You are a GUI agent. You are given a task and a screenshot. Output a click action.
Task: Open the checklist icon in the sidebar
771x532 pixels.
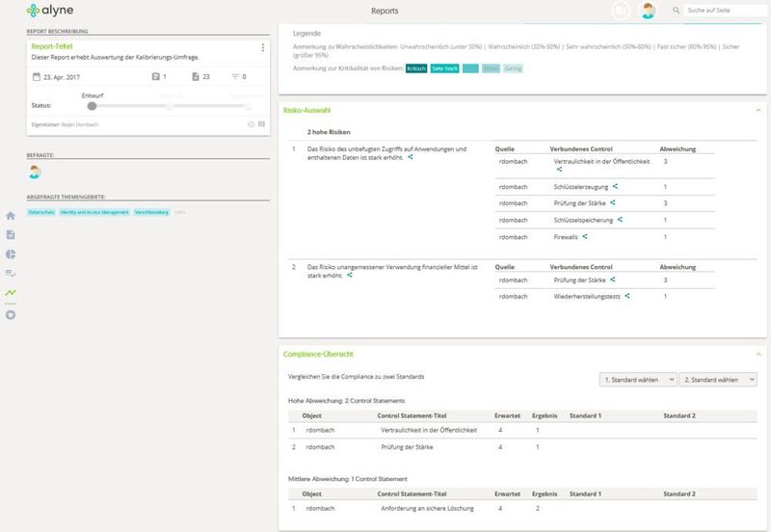click(x=11, y=273)
